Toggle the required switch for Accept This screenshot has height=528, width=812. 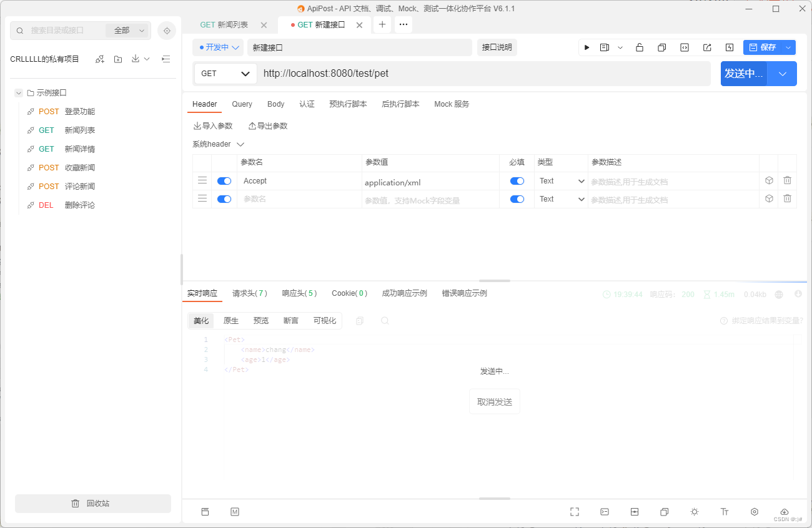517,181
